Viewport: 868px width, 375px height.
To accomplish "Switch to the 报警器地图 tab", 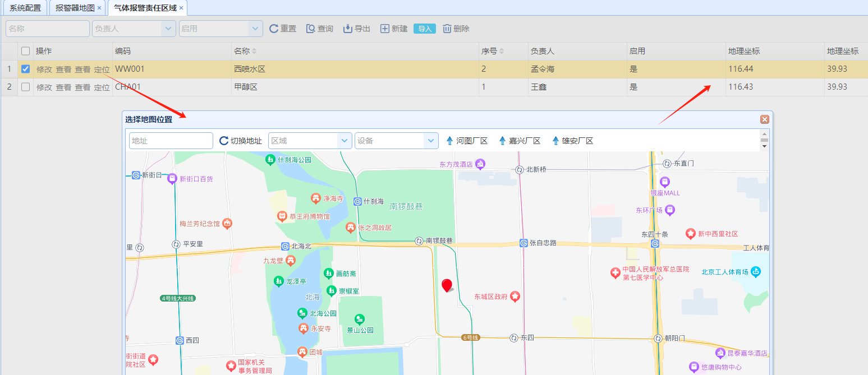I will pos(75,8).
